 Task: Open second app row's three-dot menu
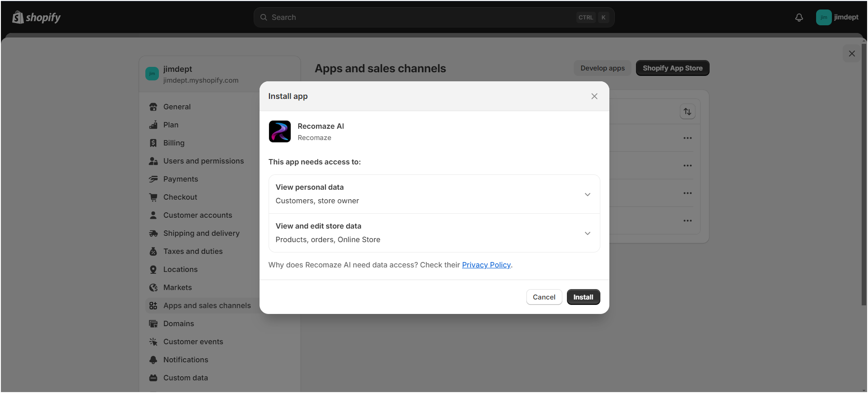[687, 165]
